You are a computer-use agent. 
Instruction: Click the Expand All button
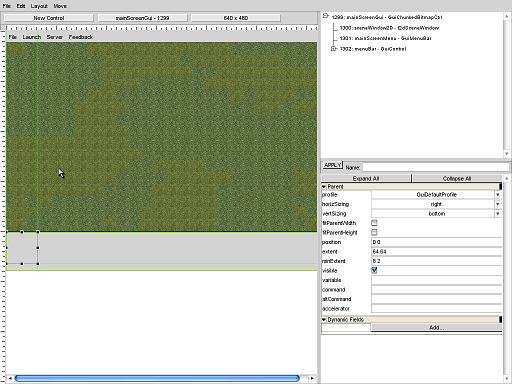pyautogui.click(x=366, y=178)
